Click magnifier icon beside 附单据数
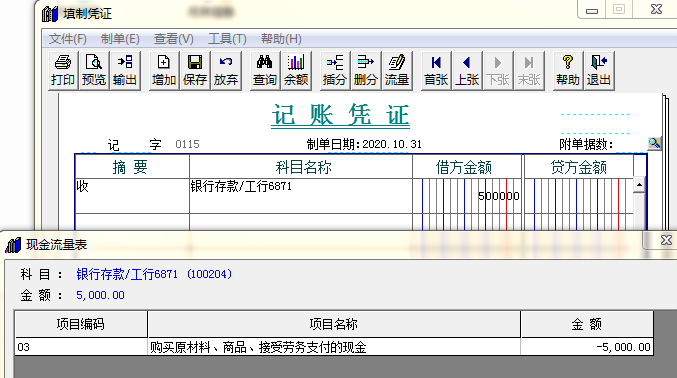This screenshot has width=677, height=378. (x=654, y=143)
